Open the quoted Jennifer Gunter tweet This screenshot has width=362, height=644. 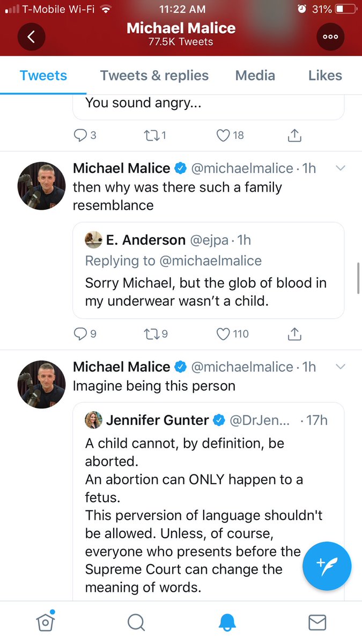click(208, 499)
